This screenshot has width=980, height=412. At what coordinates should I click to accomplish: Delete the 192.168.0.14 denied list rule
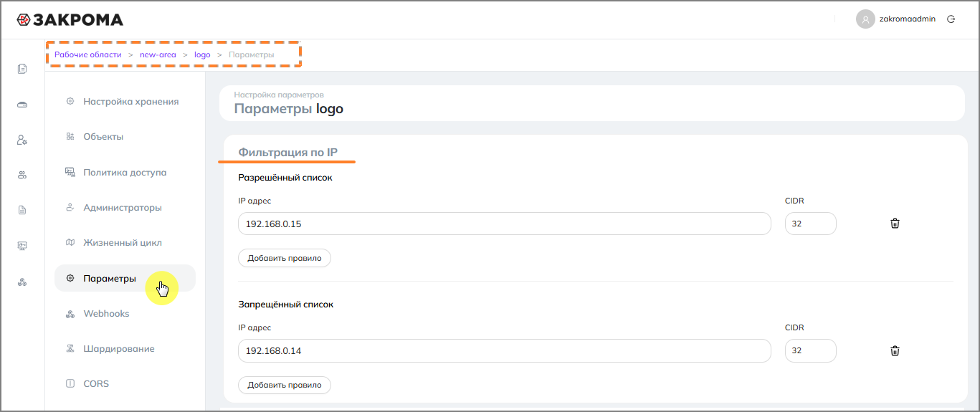(895, 351)
